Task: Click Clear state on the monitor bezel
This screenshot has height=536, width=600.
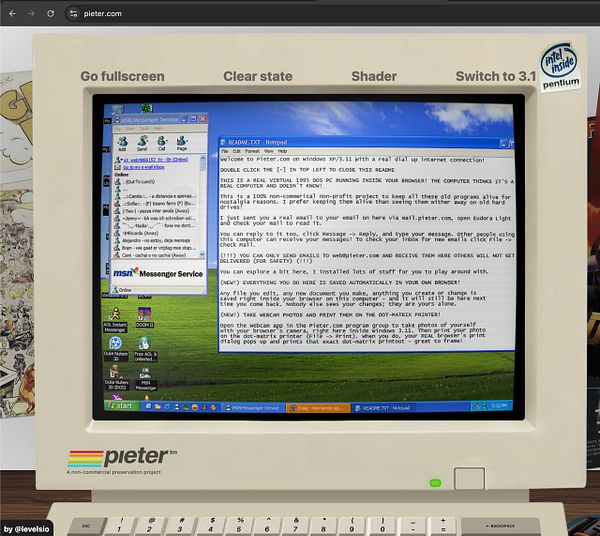Action: tap(258, 76)
